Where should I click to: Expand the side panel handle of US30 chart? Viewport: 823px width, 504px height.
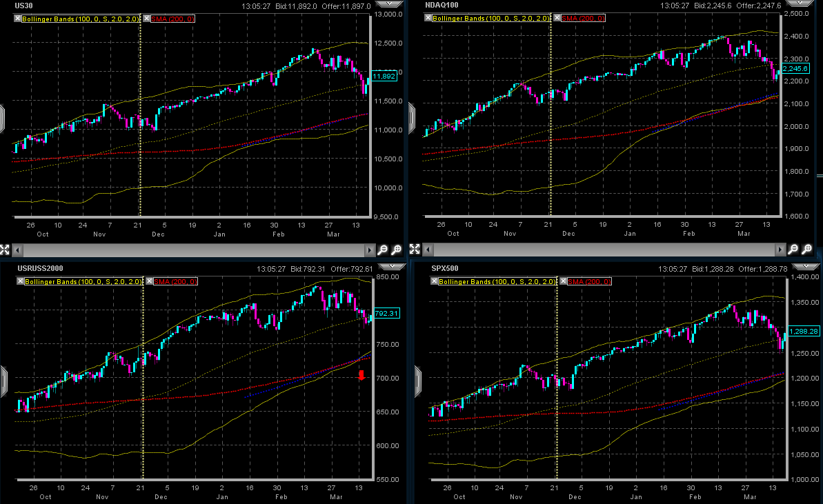2,118
